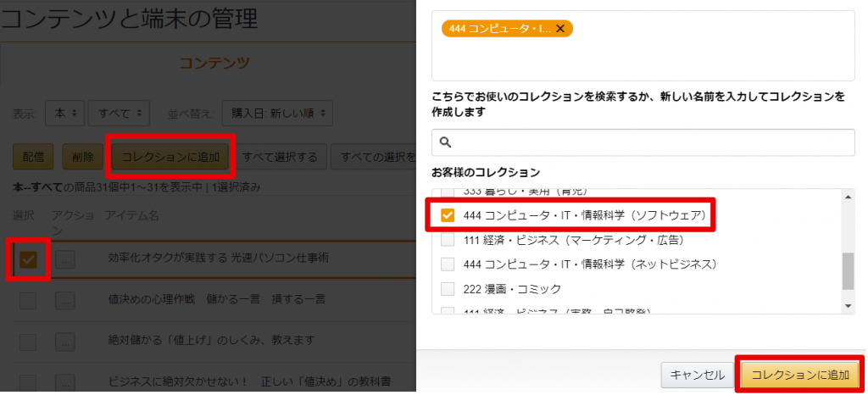Check 444 コンピュータ・IT・情報科学(ネットビジネス) collection
868x395 pixels.
coord(448,264)
